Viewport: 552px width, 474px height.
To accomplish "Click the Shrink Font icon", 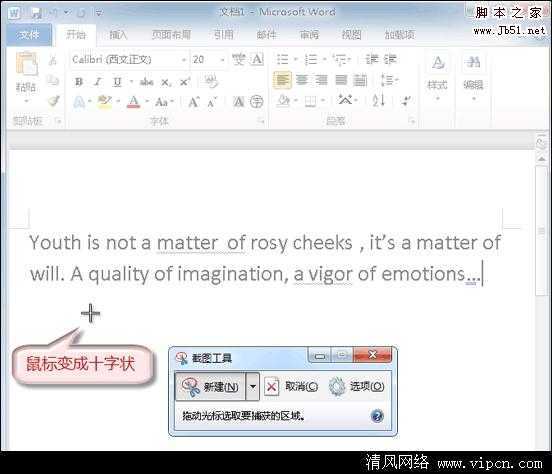I will click(x=212, y=102).
